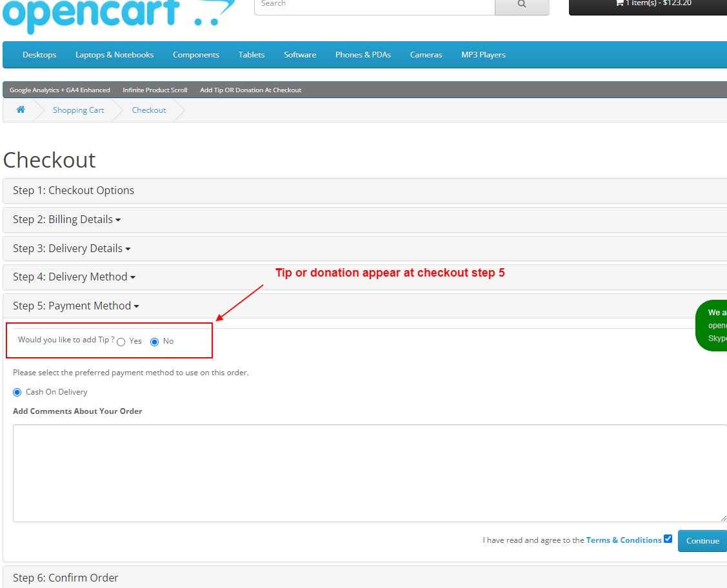Open the Laptops & Notebooks menu

(x=114, y=55)
